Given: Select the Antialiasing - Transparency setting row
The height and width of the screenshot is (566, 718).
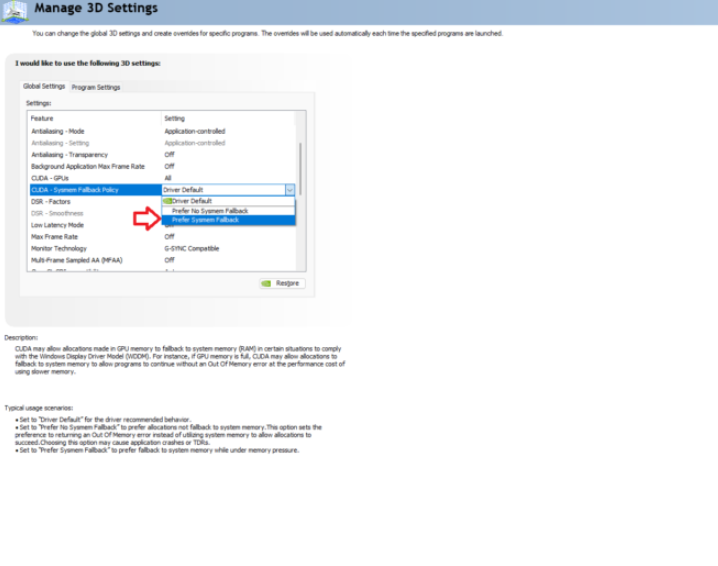Looking at the screenshot, I should [x=69, y=155].
